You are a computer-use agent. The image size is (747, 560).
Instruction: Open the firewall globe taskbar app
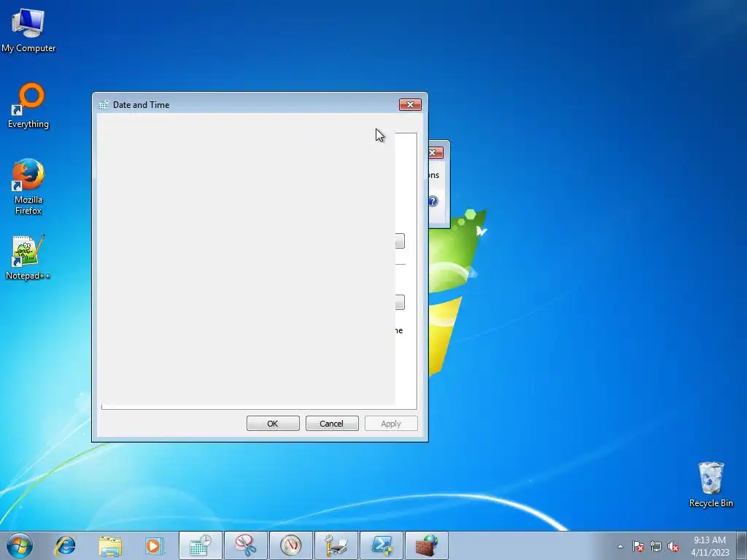point(426,545)
